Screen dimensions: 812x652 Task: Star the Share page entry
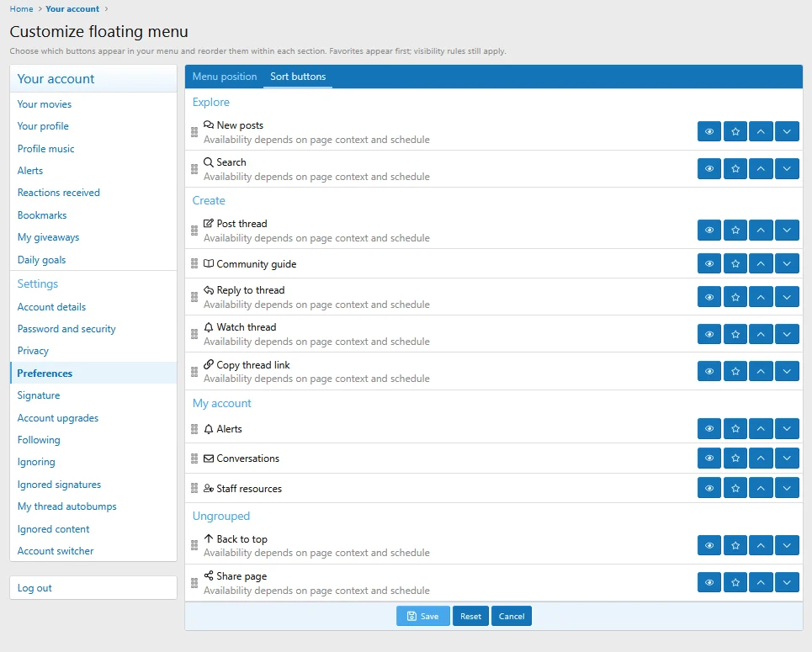(735, 583)
